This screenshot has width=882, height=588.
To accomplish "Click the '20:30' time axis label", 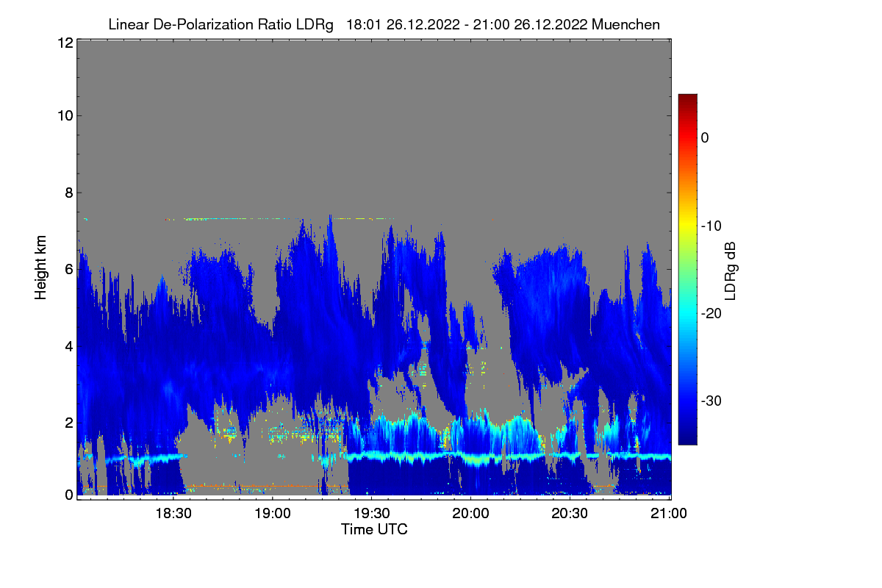I will 570,514.
